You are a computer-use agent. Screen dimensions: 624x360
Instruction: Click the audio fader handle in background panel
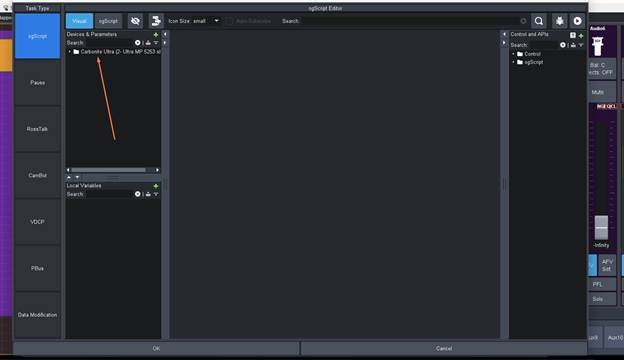point(601,228)
